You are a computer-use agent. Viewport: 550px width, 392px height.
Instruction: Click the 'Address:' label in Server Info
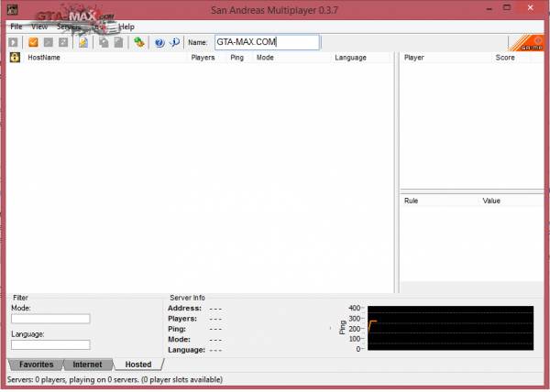click(x=184, y=309)
